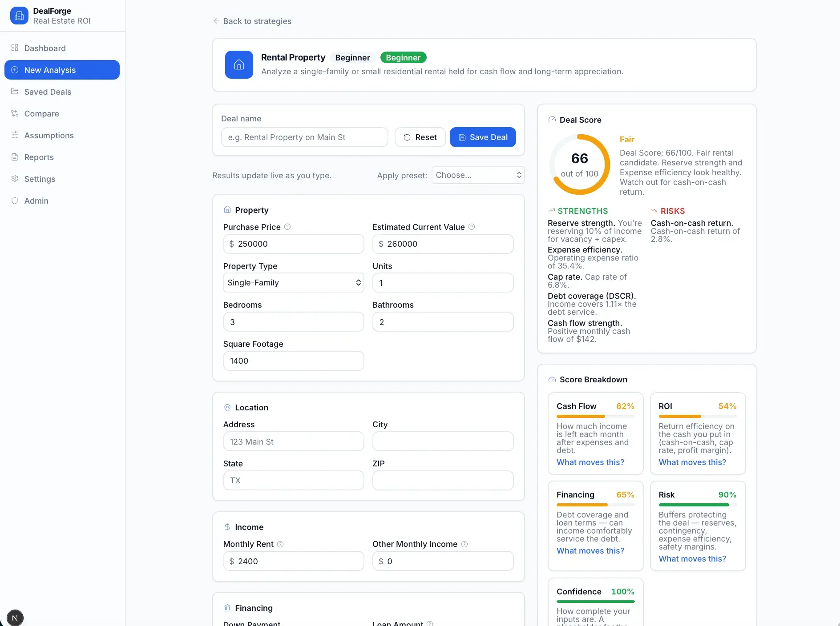840x626 pixels.
Task: Click the Settings gear icon
Action: coord(15,178)
